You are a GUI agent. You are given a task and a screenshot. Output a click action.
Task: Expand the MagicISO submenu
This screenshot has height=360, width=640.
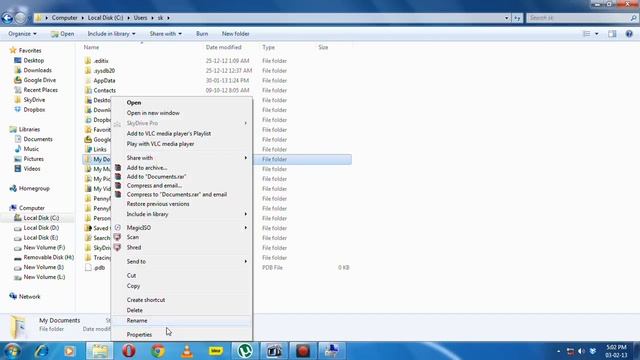click(182, 228)
